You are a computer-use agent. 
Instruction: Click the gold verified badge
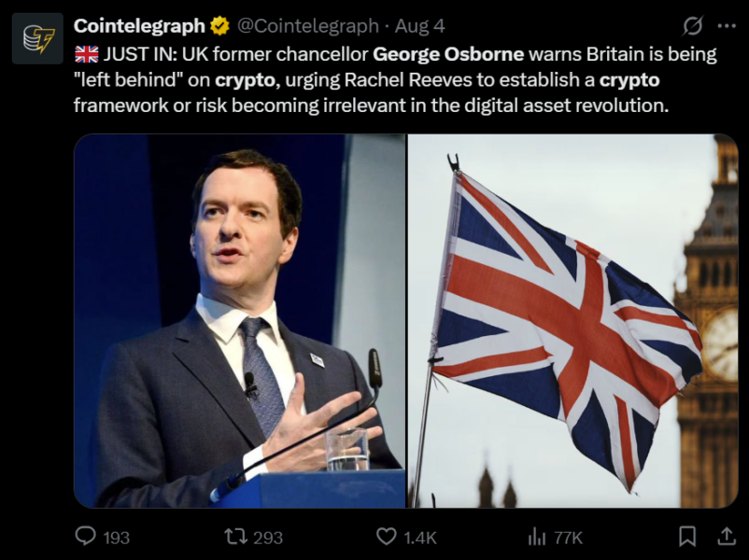219,25
